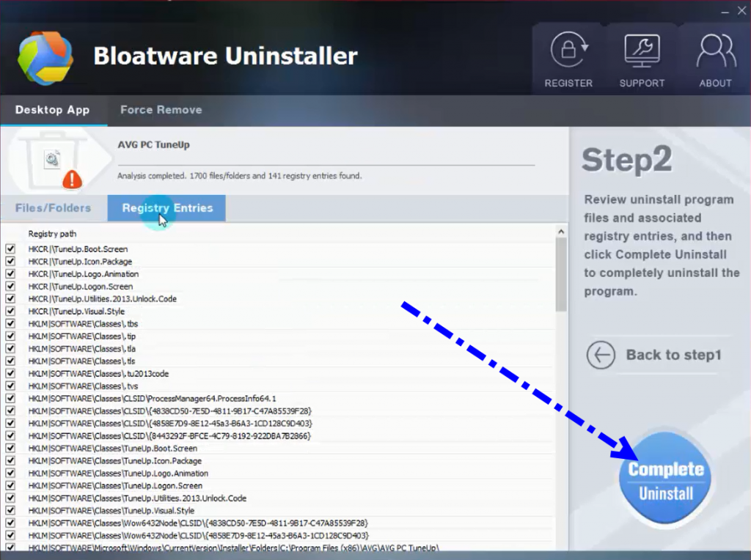Toggle the Classes\.tls entry checkbox
Viewport: 751px width, 560px height.
coord(10,361)
